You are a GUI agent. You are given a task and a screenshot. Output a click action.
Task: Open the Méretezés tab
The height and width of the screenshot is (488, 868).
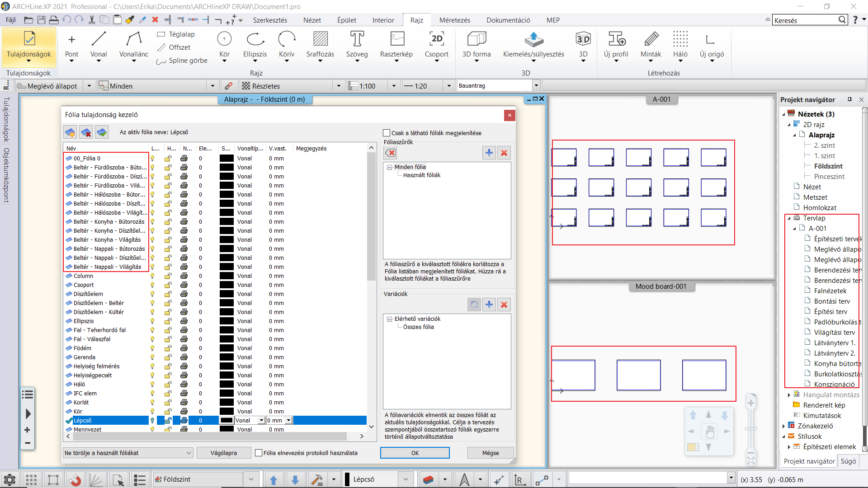pos(455,20)
